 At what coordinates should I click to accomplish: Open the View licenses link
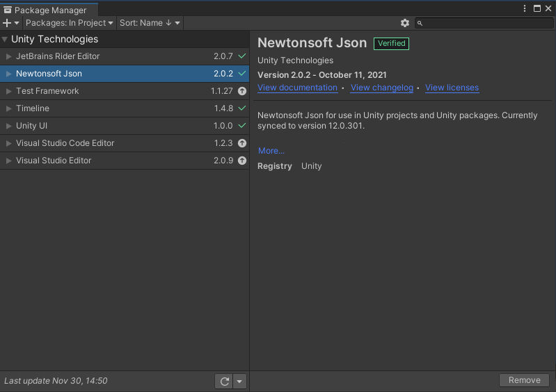point(452,88)
